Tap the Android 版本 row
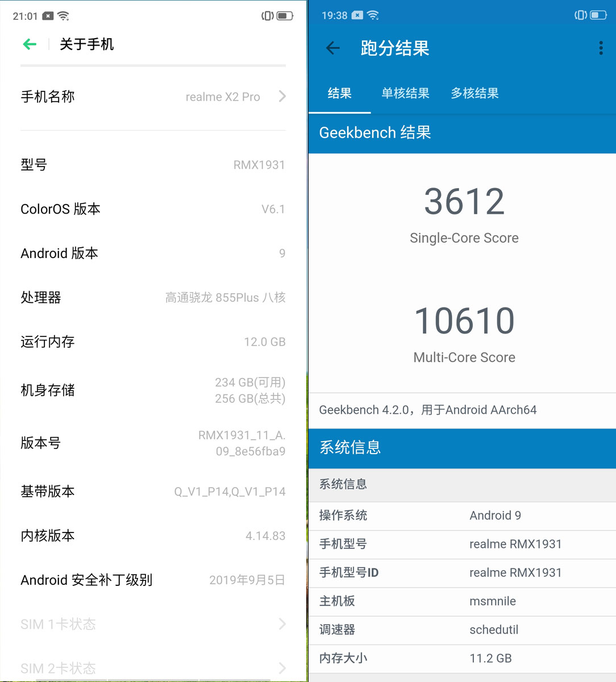The height and width of the screenshot is (682, 616). pos(153,253)
